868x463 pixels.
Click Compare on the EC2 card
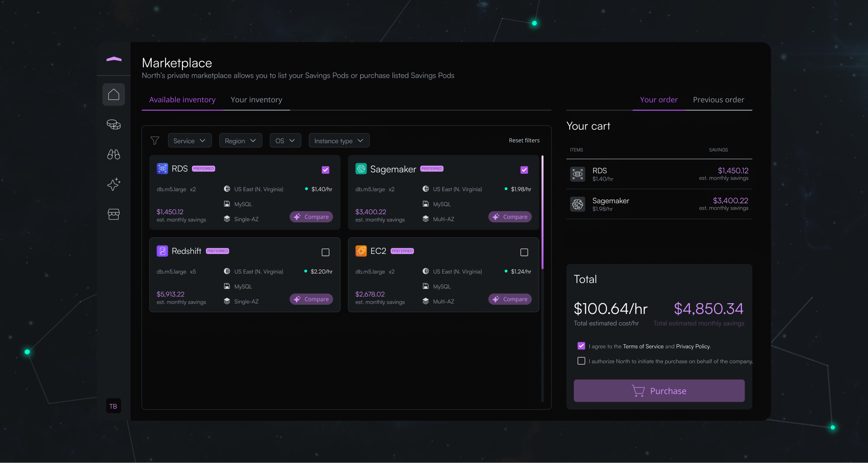(x=510, y=299)
